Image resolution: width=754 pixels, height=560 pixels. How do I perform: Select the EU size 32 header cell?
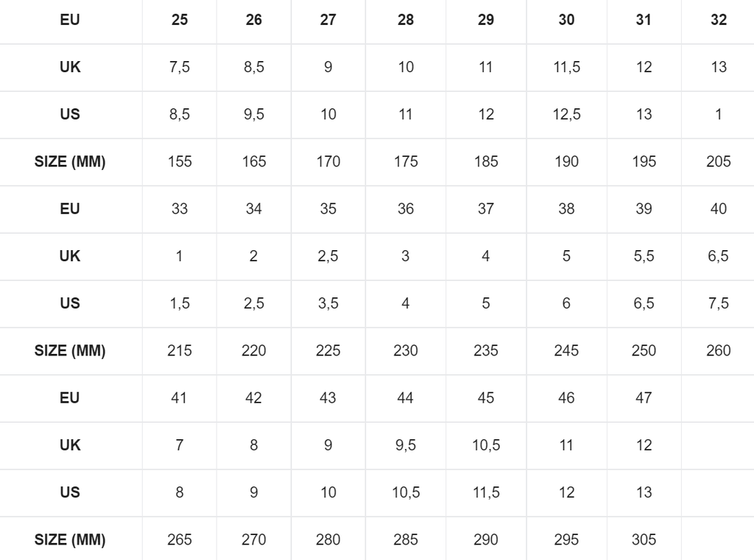tap(719, 20)
